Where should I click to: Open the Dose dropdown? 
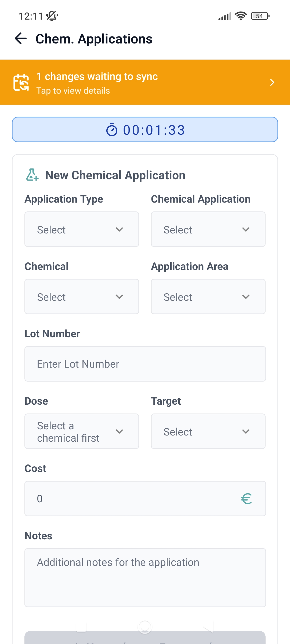coord(82,431)
